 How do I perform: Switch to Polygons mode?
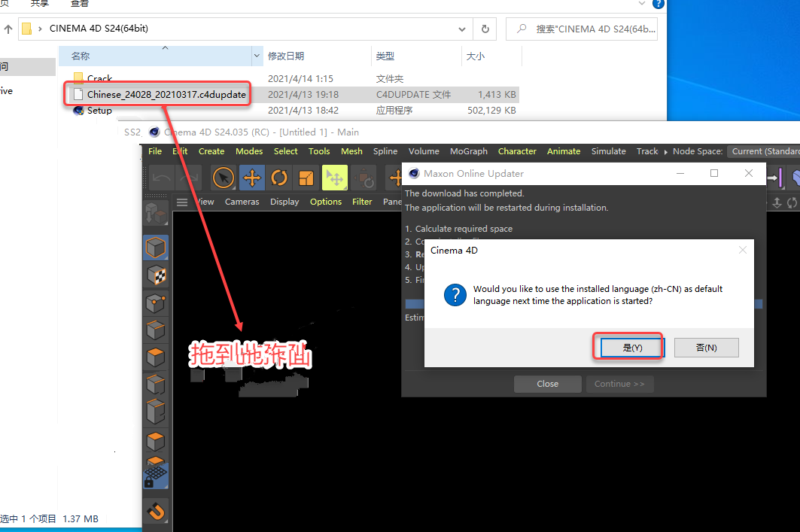pos(156,357)
